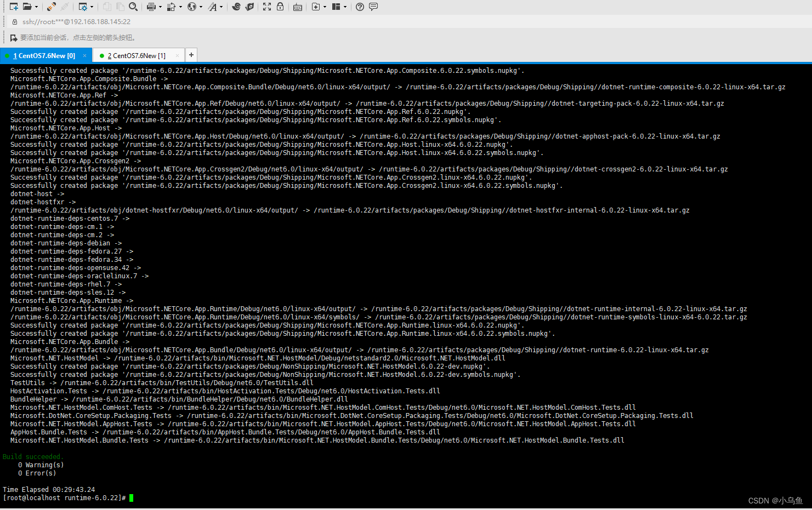Expand the Properties dropdown arrow

(92, 7)
